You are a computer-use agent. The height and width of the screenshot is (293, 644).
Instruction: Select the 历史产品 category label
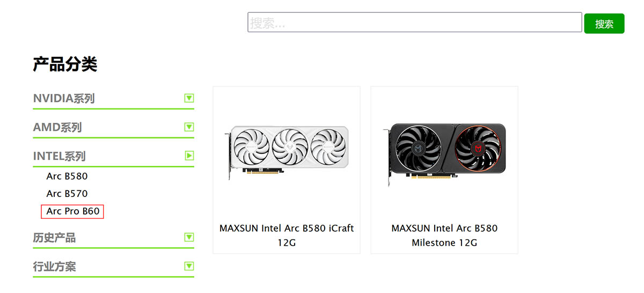click(54, 238)
